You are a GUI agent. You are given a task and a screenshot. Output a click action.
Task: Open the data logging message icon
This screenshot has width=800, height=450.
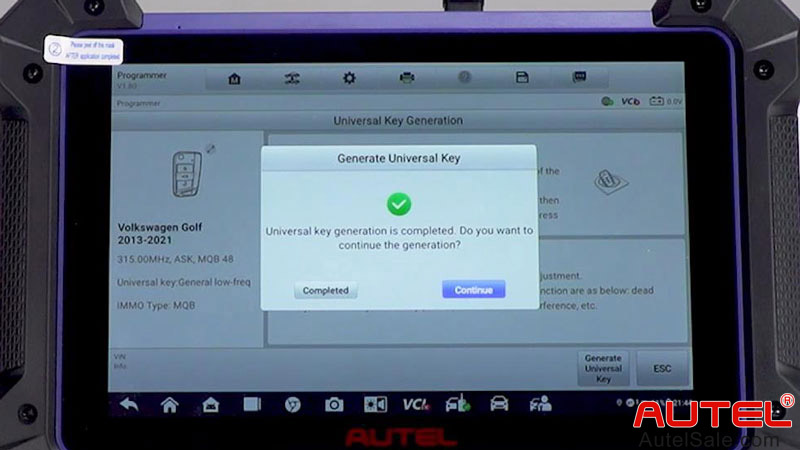pos(579,77)
